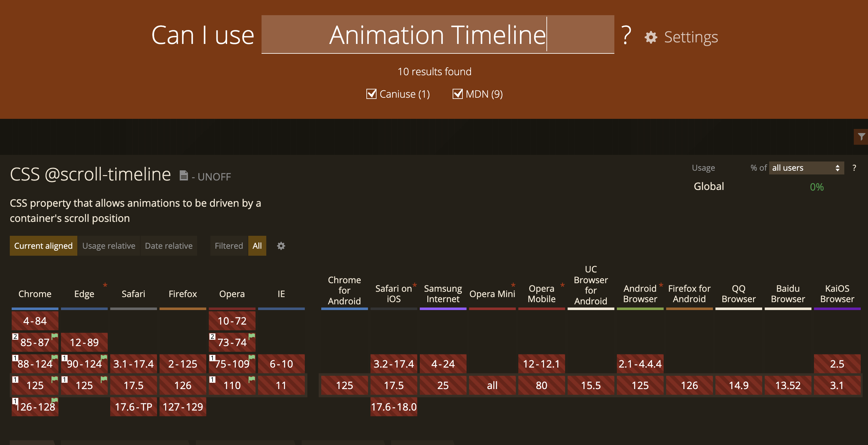Image resolution: width=868 pixels, height=445 pixels.
Task: Select the Filtered browsers option
Action: coord(229,246)
